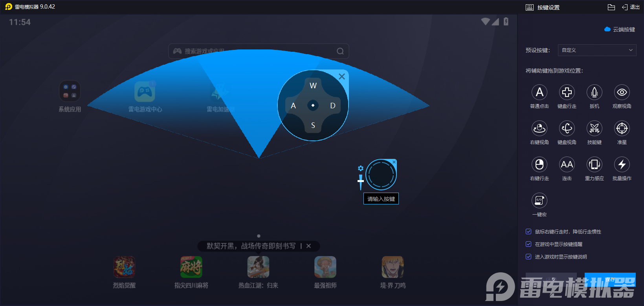
Task: Select the 右键视角 right-click view tool
Action: point(539,128)
